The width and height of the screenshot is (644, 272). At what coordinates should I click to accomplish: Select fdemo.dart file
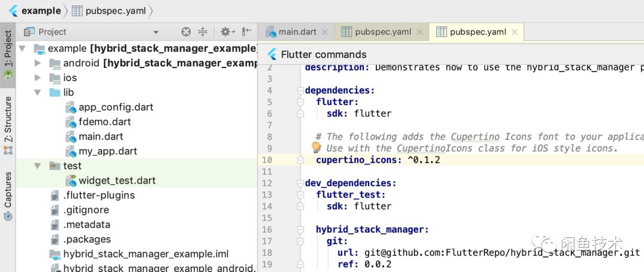pyautogui.click(x=105, y=122)
